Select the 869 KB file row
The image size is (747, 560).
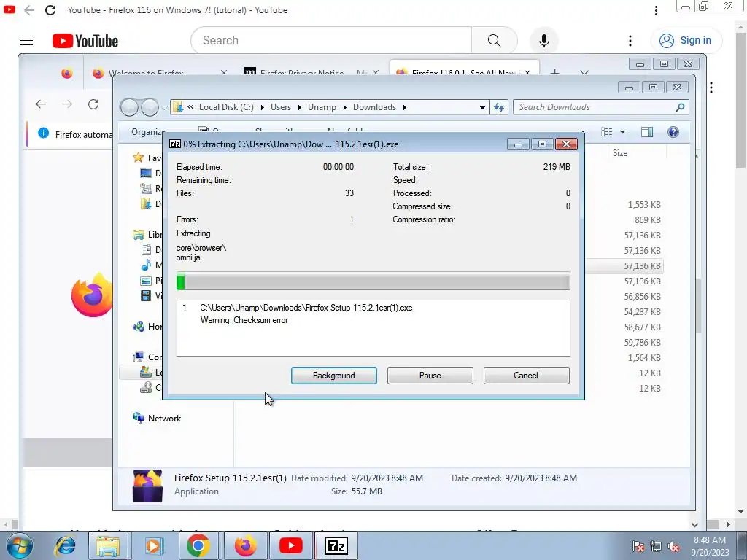click(648, 220)
